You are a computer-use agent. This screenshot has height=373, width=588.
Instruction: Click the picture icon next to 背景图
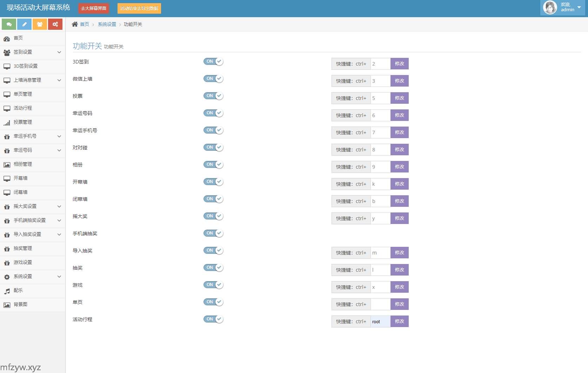(7, 305)
